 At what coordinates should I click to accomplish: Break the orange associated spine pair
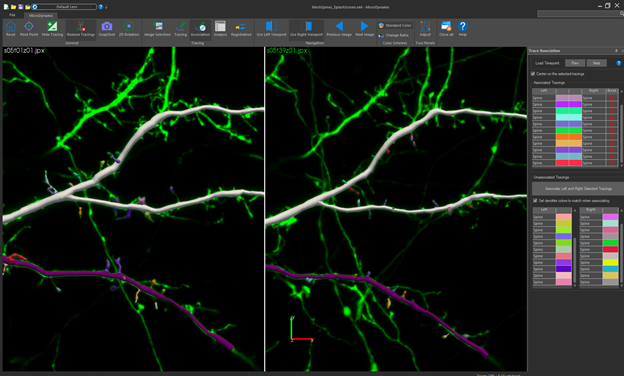[612, 137]
